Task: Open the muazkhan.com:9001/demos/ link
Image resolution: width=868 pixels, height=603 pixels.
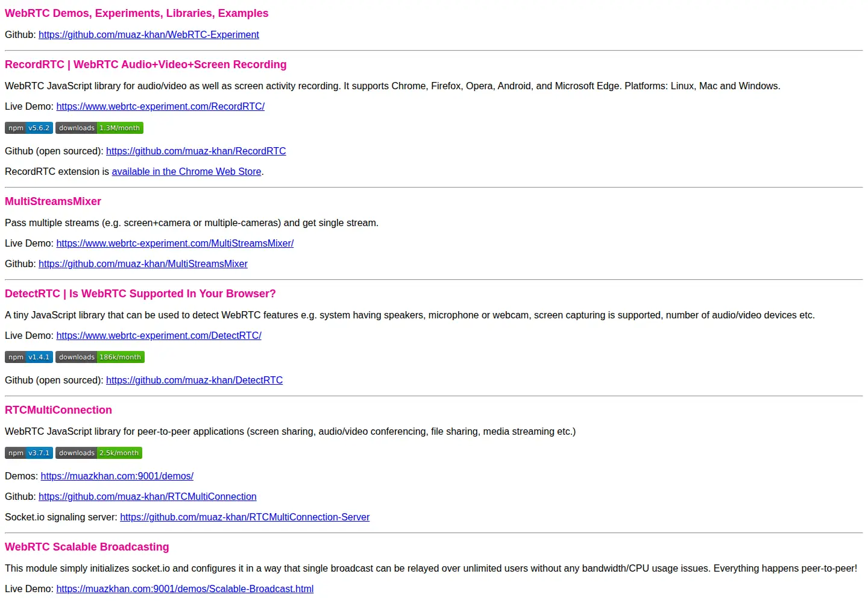Action: [x=117, y=476]
